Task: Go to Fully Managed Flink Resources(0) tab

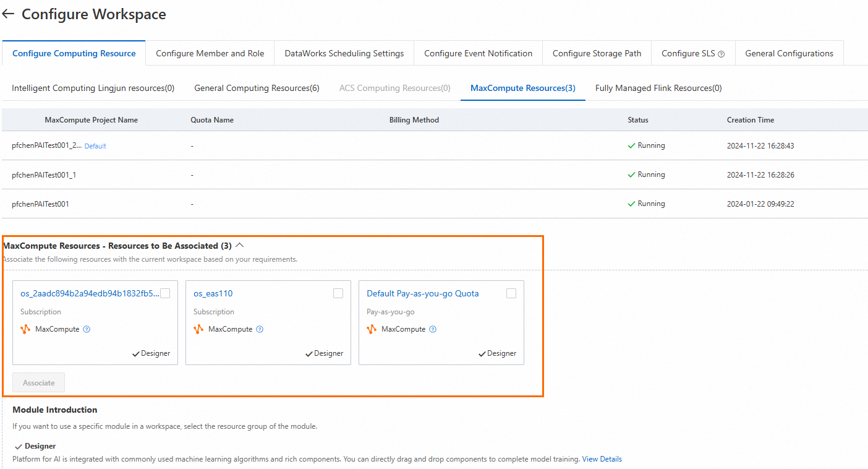Action: point(658,88)
